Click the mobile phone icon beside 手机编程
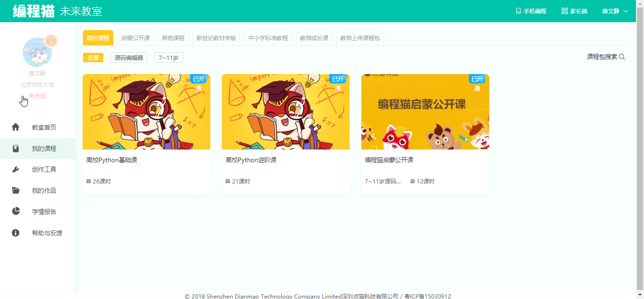The height and width of the screenshot is (299, 644). 519,11
